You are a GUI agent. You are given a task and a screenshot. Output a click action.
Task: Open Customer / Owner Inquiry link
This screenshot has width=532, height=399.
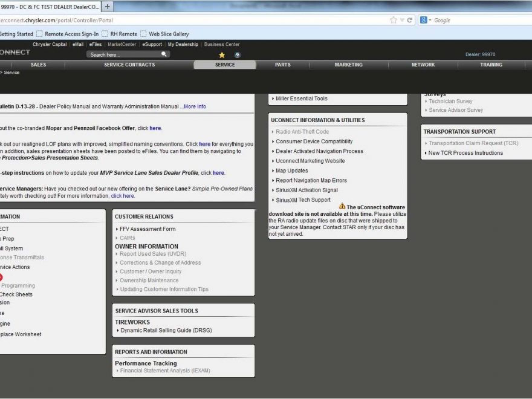coord(151,272)
